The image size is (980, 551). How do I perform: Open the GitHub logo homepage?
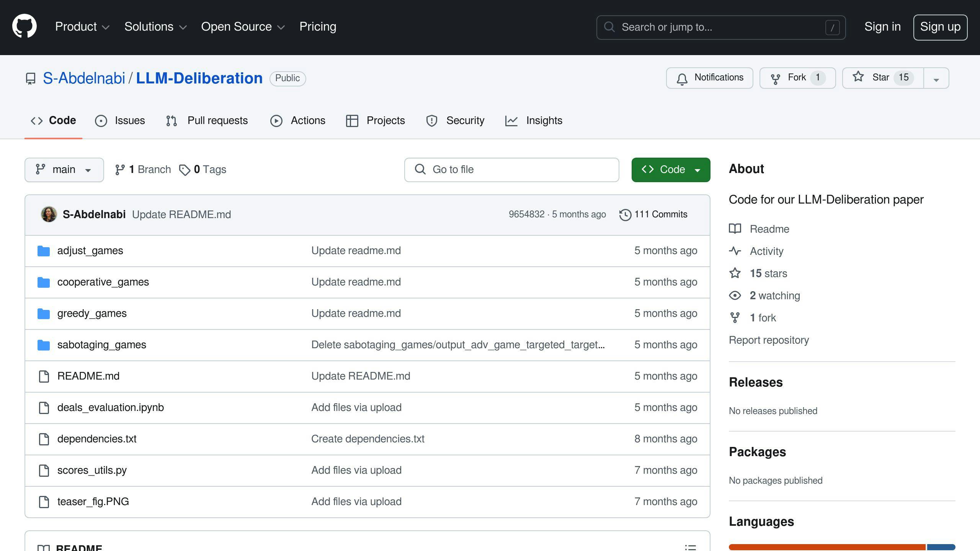tap(24, 27)
